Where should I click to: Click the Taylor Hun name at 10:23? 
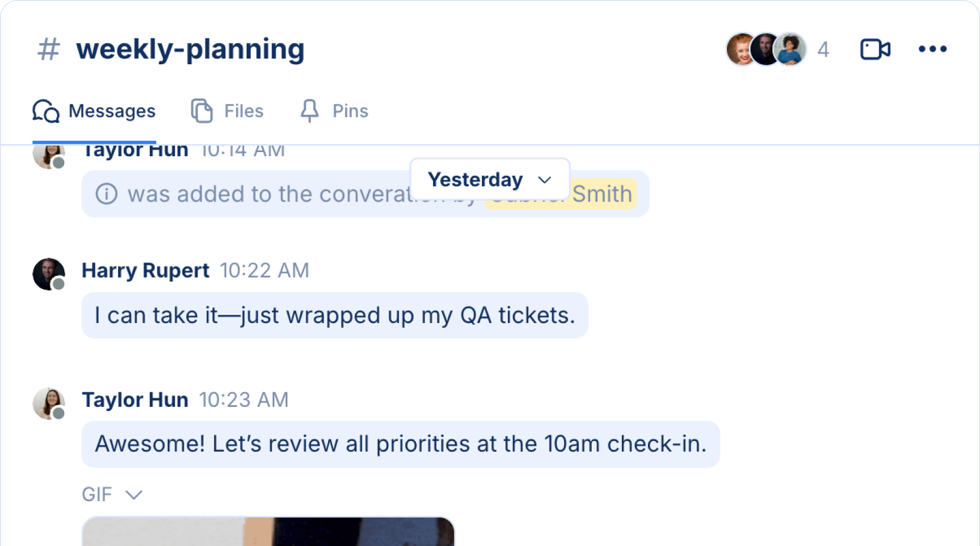[x=135, y=400]
